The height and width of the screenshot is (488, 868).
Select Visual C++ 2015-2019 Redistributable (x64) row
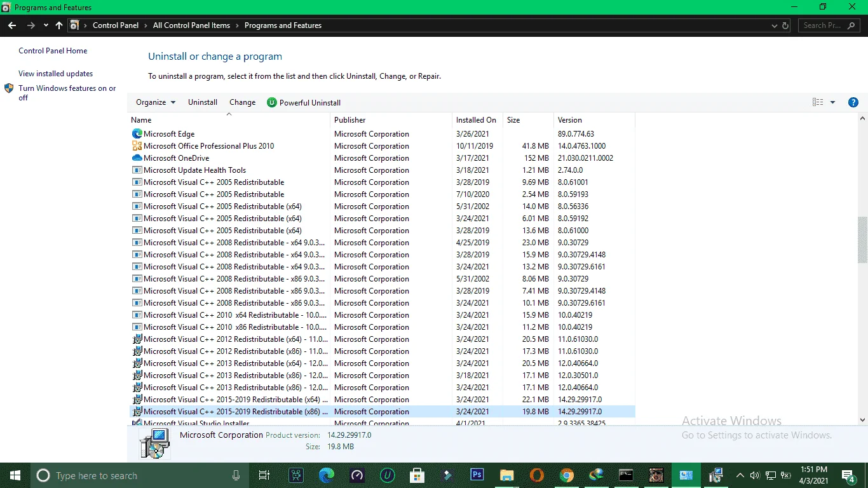click(381, 400)
